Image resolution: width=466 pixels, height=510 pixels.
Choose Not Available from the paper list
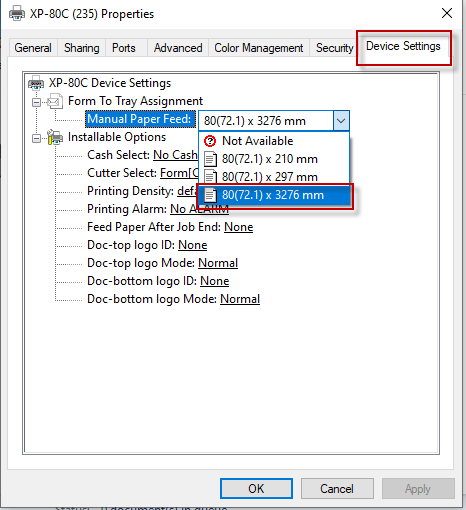click(x=274, y=141)
